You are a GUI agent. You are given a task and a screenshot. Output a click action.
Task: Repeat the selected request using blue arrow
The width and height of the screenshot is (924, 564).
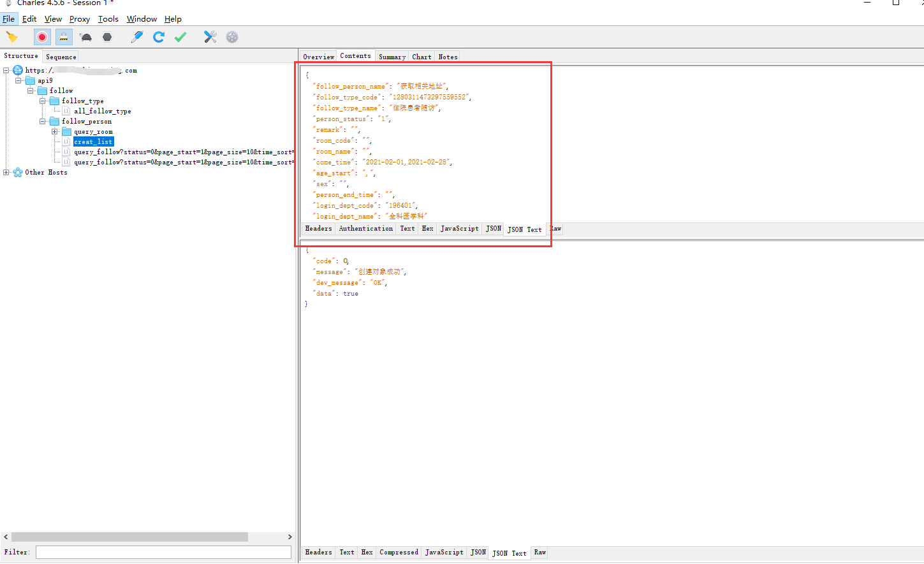click(x=159, y=37)
